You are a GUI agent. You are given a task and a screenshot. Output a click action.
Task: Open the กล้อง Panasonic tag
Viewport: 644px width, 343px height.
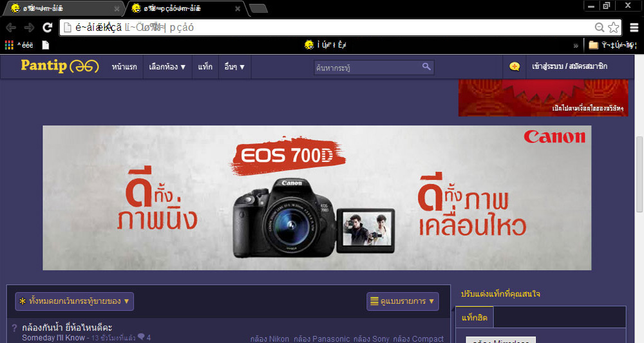(x=321, y=339)
